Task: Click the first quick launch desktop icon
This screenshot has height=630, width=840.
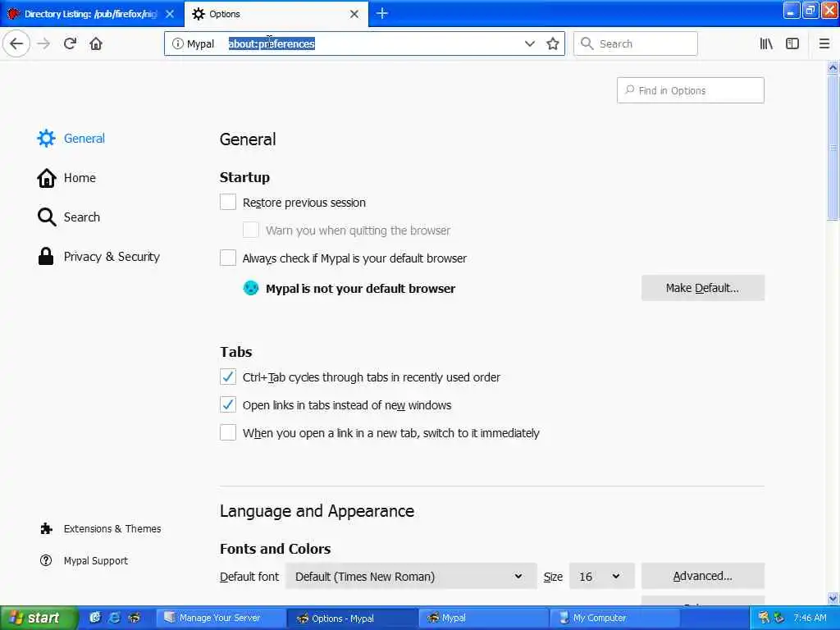Action: (x=95, y=618)
